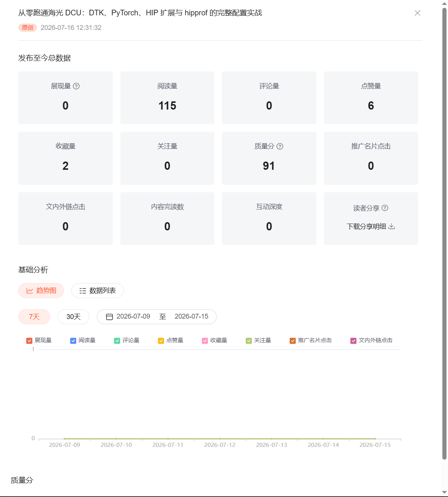Uncheck the 点赞量 series checkbox
This screenshot has width=448, height=497.
coord(161,341)
